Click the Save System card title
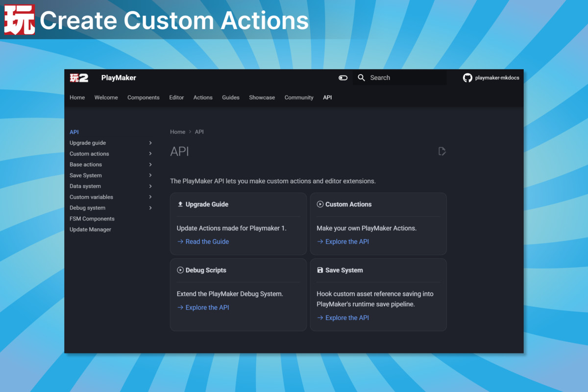 tap(344, 270)
